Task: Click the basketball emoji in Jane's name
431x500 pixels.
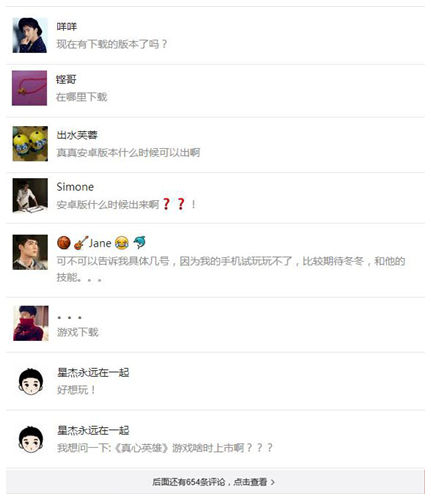Action: 64,243
